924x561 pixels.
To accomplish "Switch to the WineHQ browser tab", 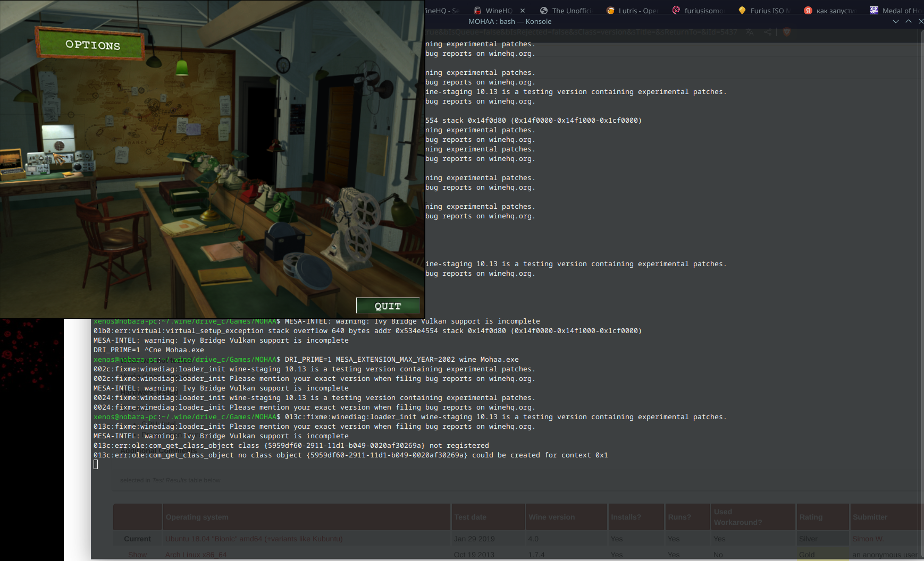I will coord(499,11).
